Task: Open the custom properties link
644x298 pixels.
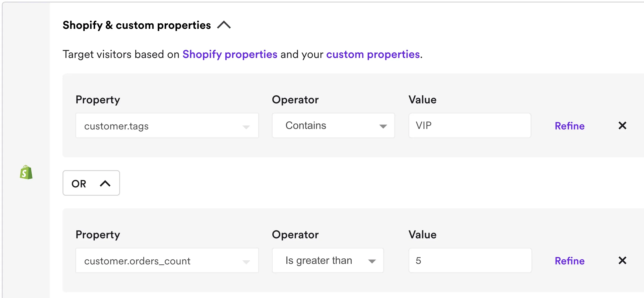Action: [x=373, y=54]
